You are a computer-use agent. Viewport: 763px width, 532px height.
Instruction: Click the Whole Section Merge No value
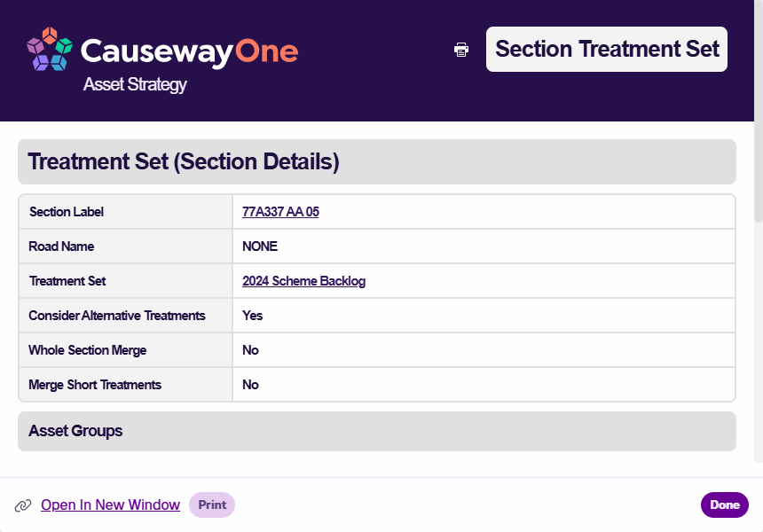click(250, 350)
